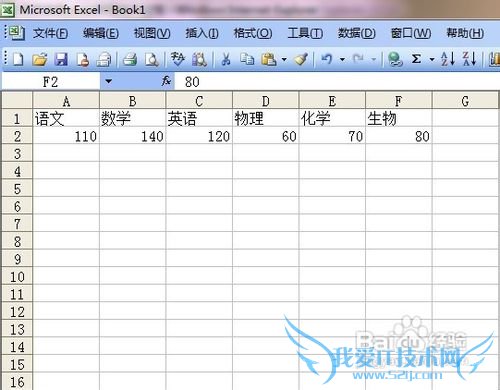Open the AutoSum functions dropdown arrow

pos(432,60)
